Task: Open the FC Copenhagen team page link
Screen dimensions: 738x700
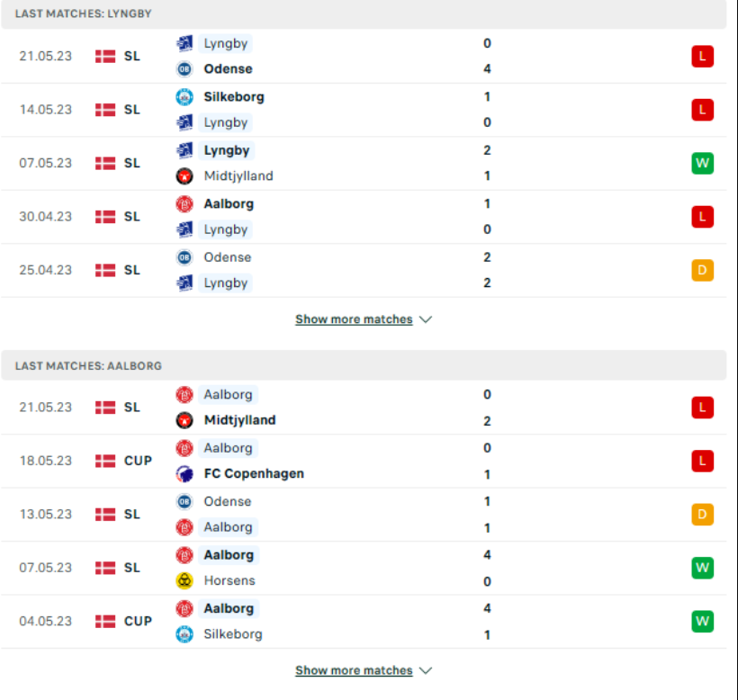Action: point(254,474)
